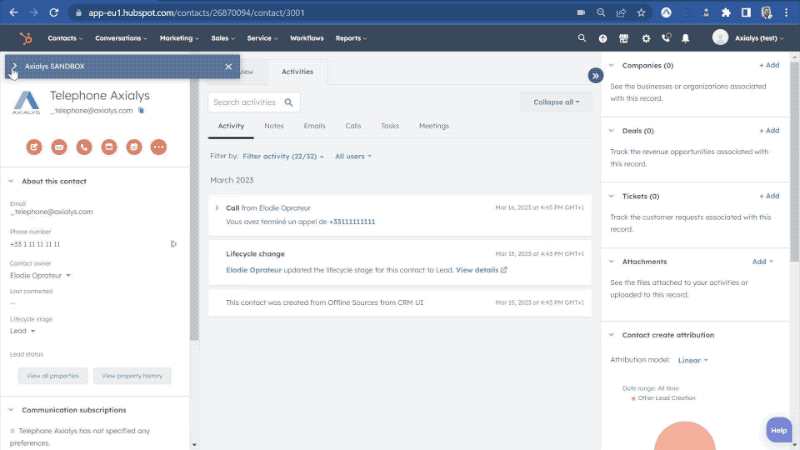Switch to the Notes tab
Image resolution: width=800 pixels, height=450 pixels.
[274, 126]
